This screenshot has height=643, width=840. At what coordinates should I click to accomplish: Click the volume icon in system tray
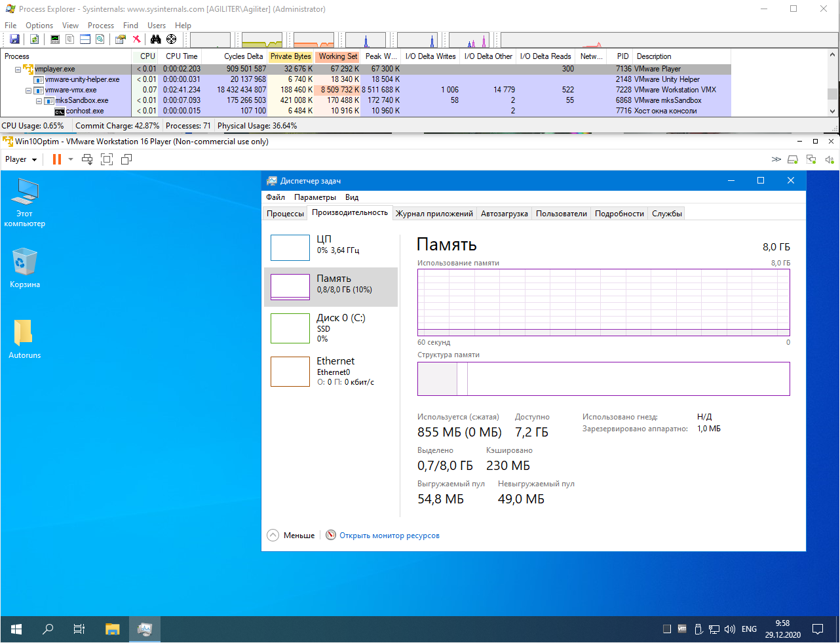[729, 629]
